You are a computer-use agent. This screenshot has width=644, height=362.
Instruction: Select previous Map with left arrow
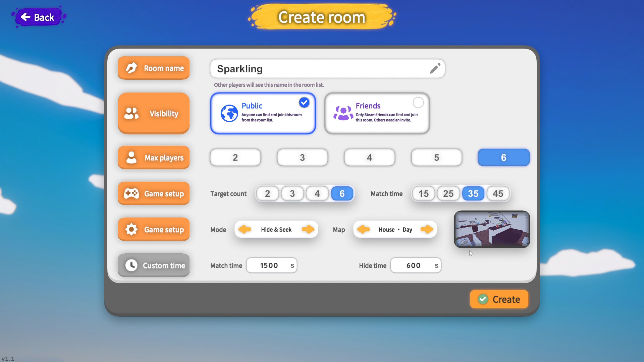(363, 229)
